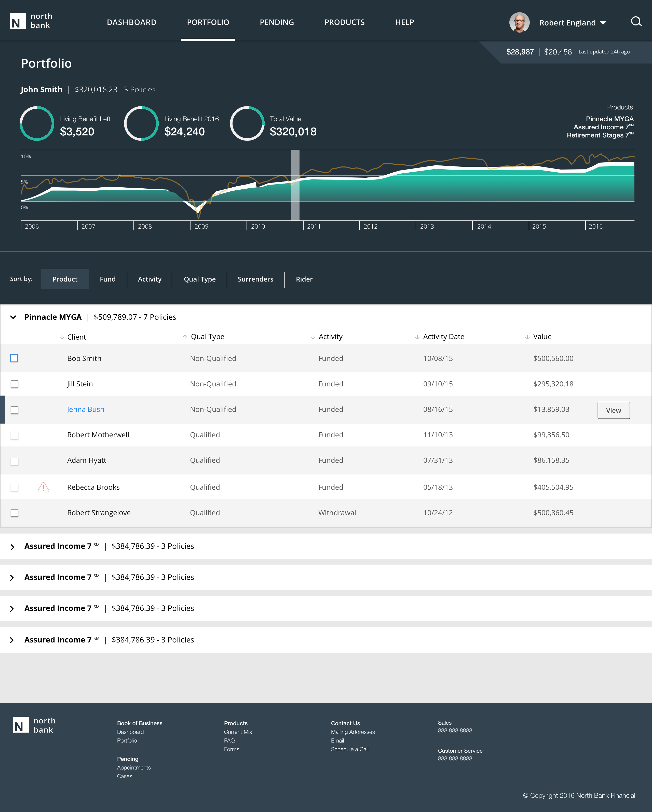Check the Bob Smith row checkbox
Viewport: 652px width, 812px height.
click(x=14, y=359)
